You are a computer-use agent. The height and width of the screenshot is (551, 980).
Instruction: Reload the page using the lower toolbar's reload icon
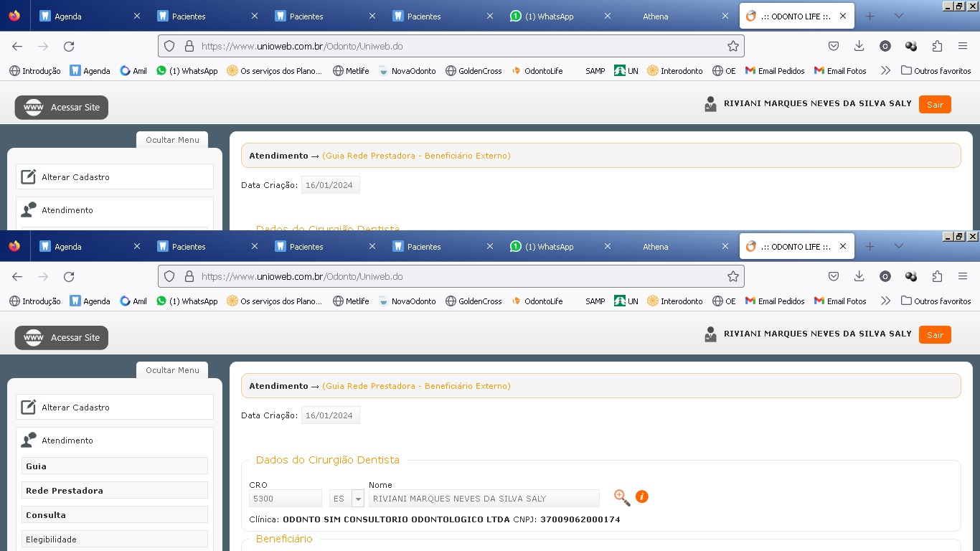click(69, 276)
